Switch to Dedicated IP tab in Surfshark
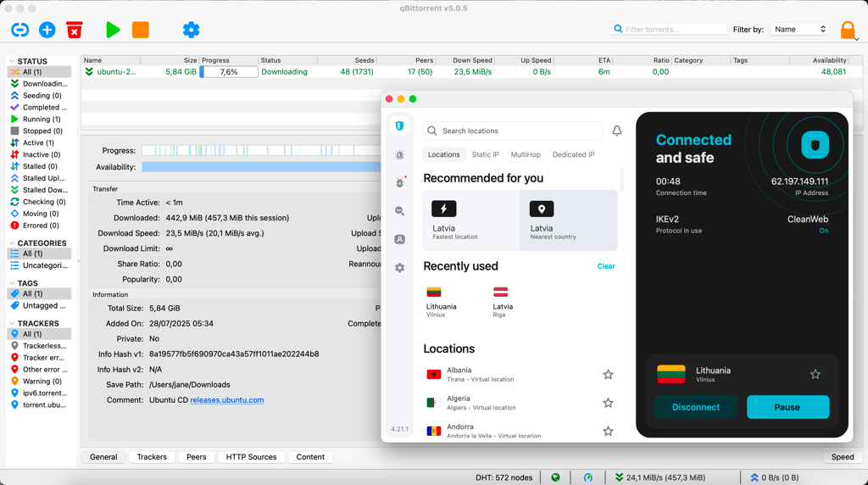The height and width of the screenshot is (485, 868). click(x=574, y=154)
